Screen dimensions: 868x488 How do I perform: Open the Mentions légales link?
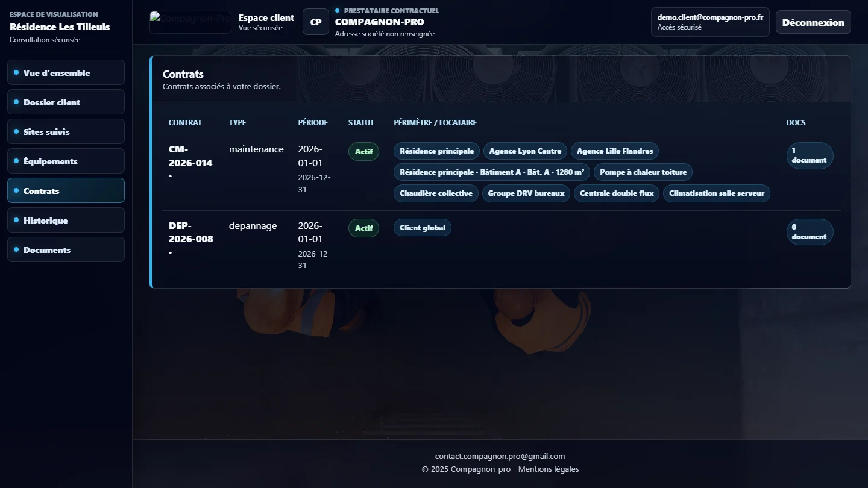point(549,469)
